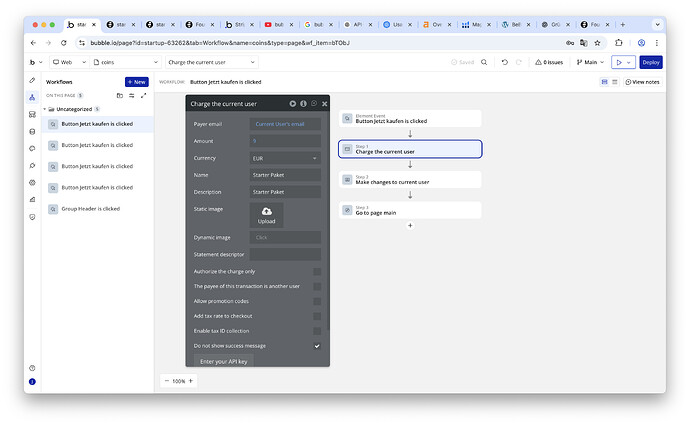The image size is (690, 425).
Task: Click the 0 issues indicator
Action: coord(549,62)
